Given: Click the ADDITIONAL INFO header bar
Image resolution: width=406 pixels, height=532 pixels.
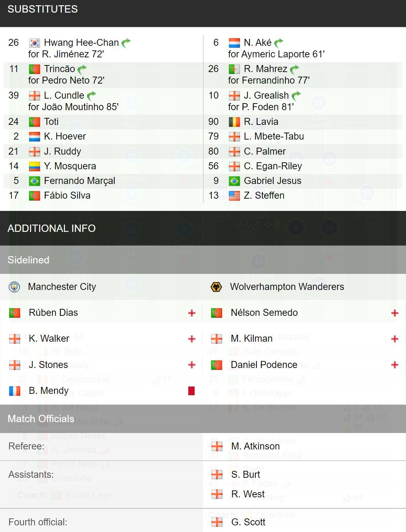Looking at the screenshot, I should pyautogui.click(x=203, y=228).
